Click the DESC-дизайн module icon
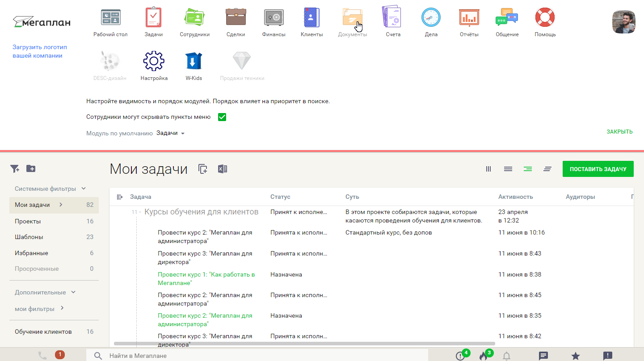Image resolution: width=644 pixels, height=361 pixels. tap(109, 61)
